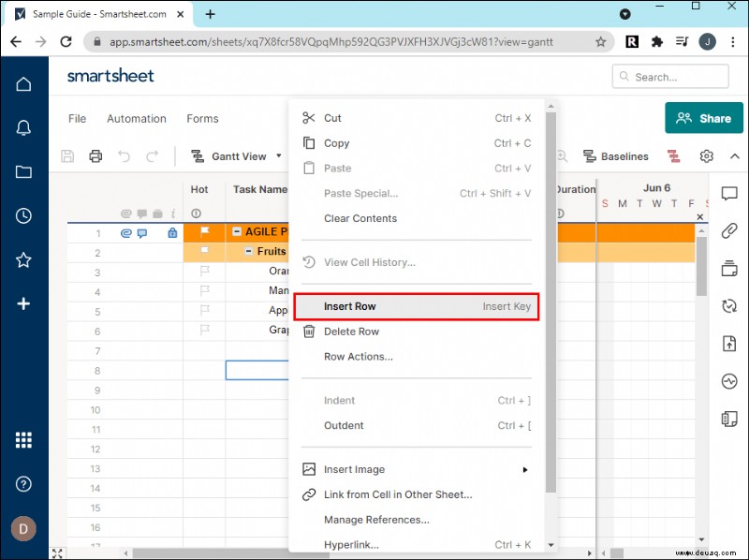The image size is (749, 560).
Task: Toggle the critical path red icon
Action: pyautogui.click(x=673, y=156)
